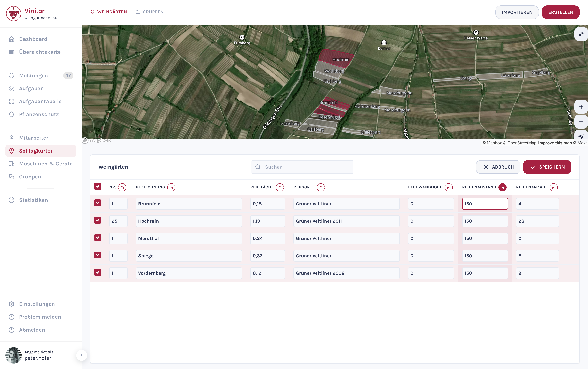Screen dimensions: 588x369
Task: Collapse the map with shrink icon
Action: tap(581, 34)
